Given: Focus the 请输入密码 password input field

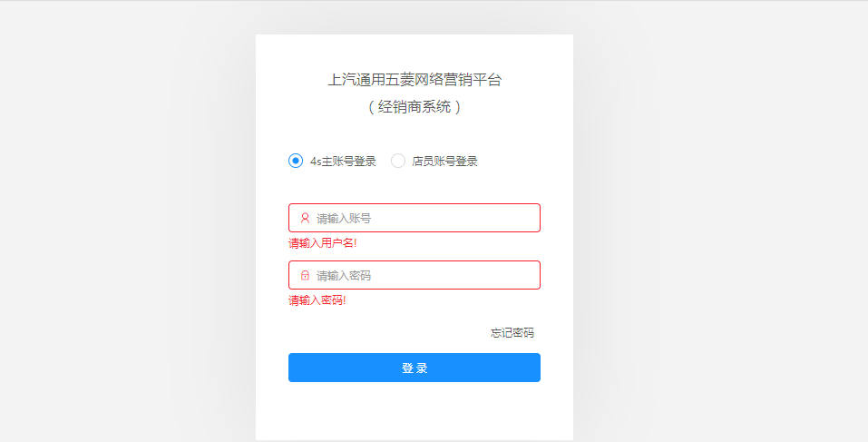Looking at the screenshot, I should click(x=414, y=275).
